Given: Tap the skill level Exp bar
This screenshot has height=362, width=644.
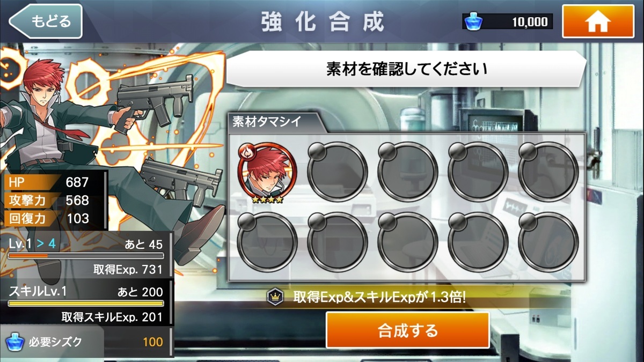Looking at the screenshot, I should pos(86,304).
